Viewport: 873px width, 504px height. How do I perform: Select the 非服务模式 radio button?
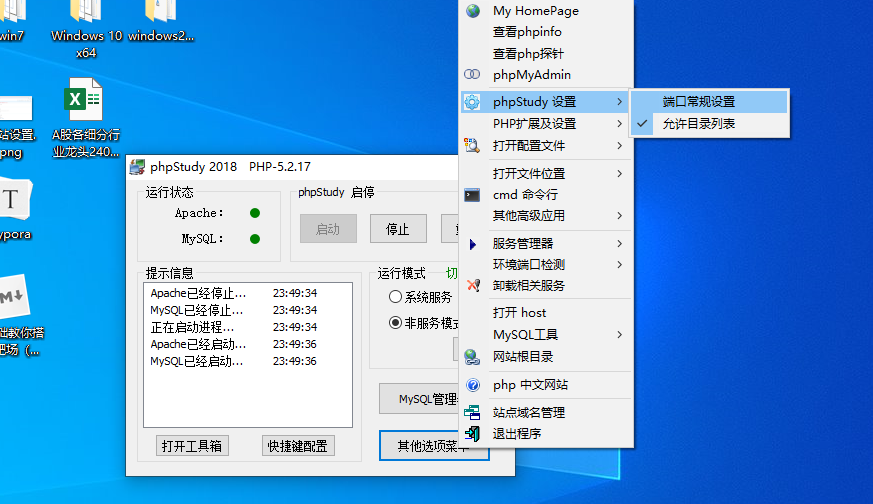[x=395, y=322]
